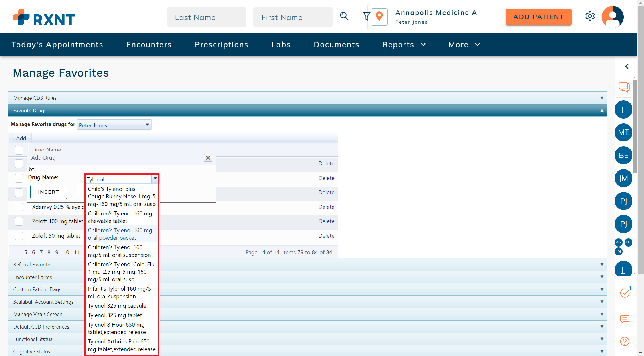The width and height of the screenshot is (644, 356).
Task: Expand the Functional Status section
Action: [x=307, y=339]
